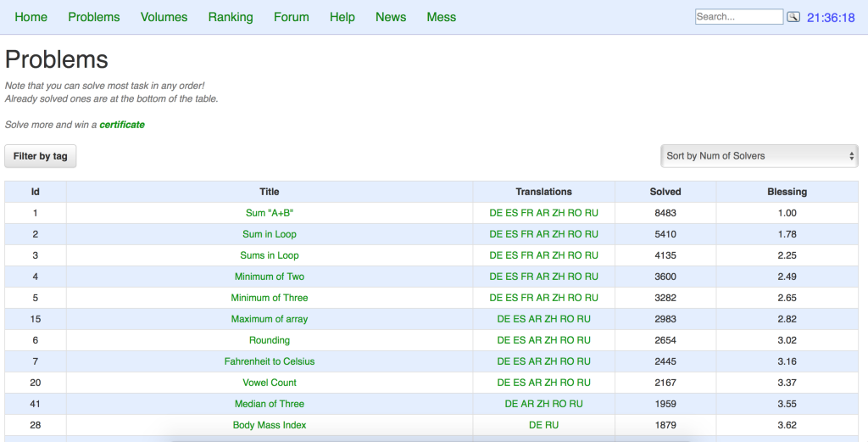Click the Solved column header
Image resolution: width=868 pixels, height=442 pixels.
click(x=665, y=192)
